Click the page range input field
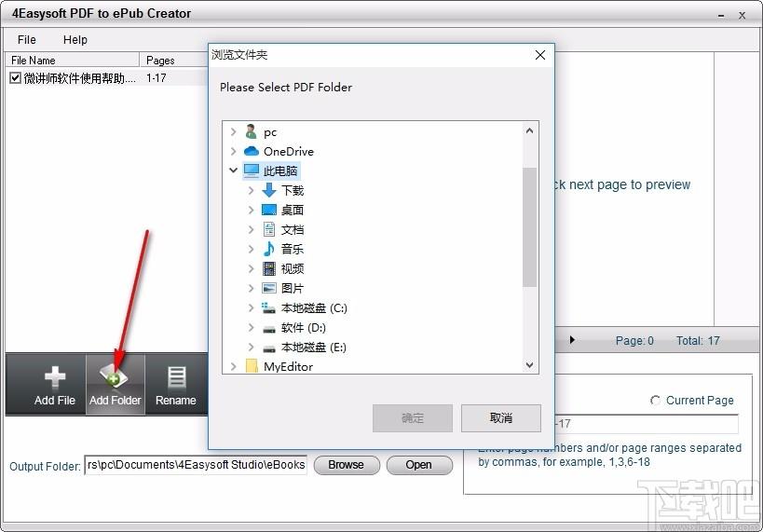Viewport: 763px width, 532px height. pos(647,424)
